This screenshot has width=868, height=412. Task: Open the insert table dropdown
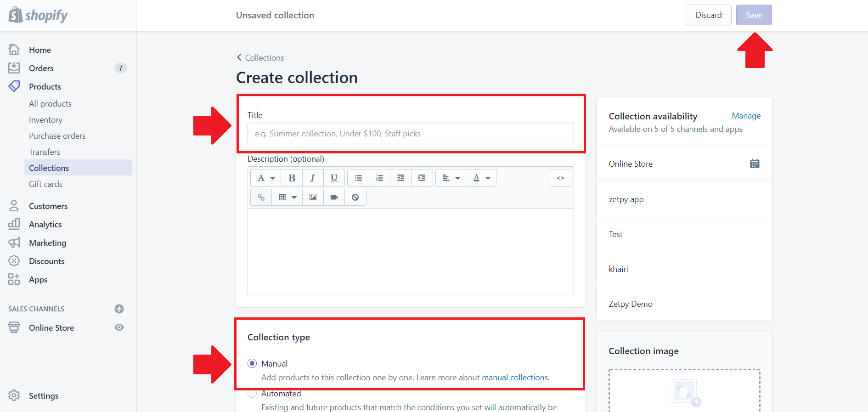pos(287,197)
